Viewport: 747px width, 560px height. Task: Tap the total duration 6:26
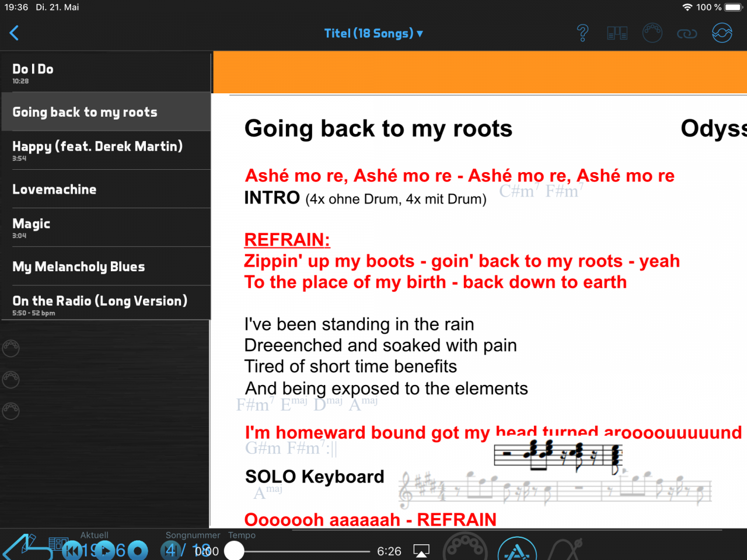389,551
